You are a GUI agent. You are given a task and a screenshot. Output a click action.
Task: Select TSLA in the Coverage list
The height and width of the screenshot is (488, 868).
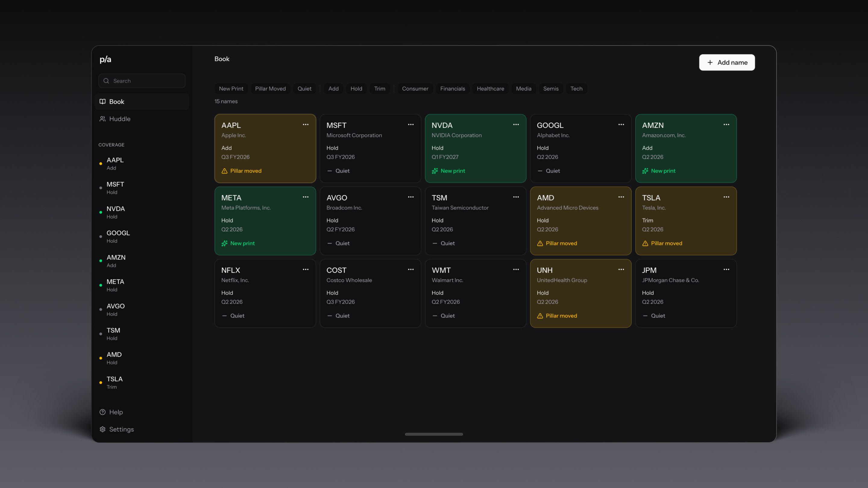tap(142, 383)
